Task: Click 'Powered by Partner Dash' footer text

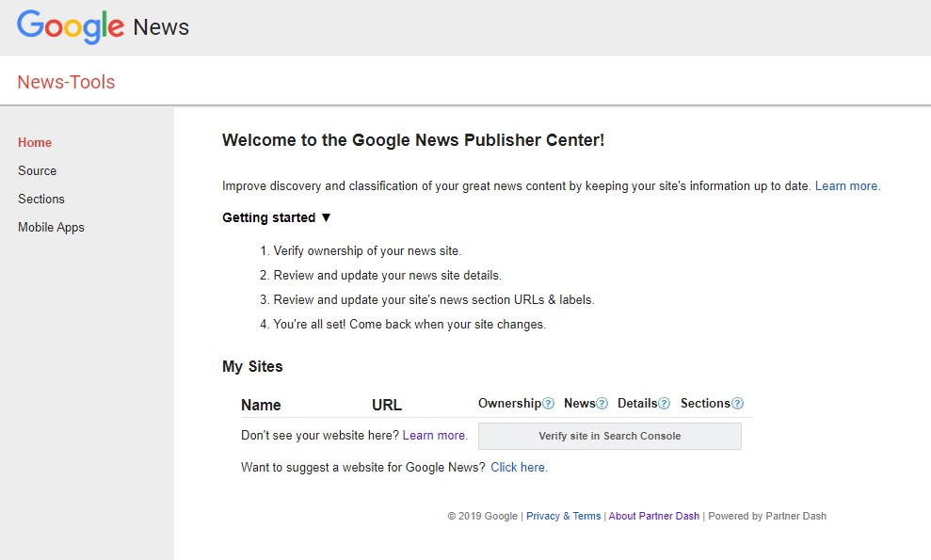Action: tap(767, 516)
